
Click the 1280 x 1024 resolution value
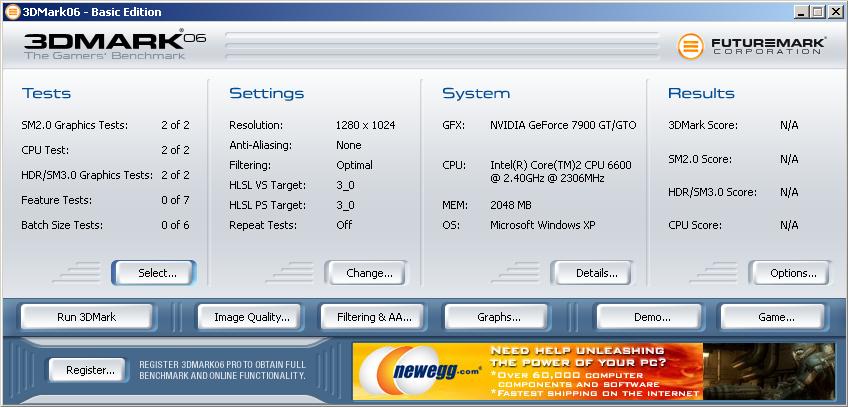[x=366, y=125]
